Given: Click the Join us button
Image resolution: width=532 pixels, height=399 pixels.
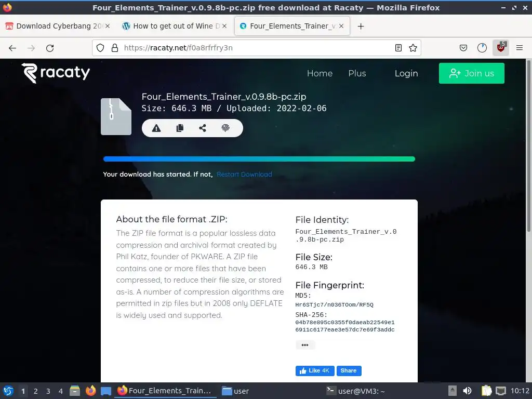Looking at the screenshot, I should tap(472, 73).
